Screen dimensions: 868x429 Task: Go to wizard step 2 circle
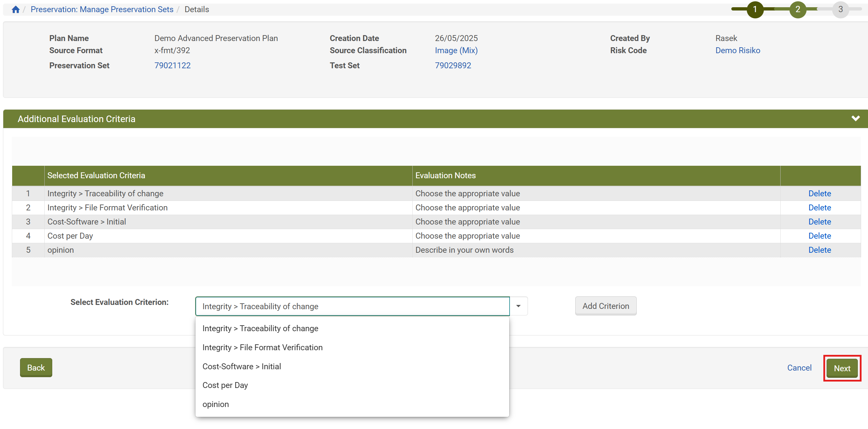pyautogui.click(x=797, y=10)
